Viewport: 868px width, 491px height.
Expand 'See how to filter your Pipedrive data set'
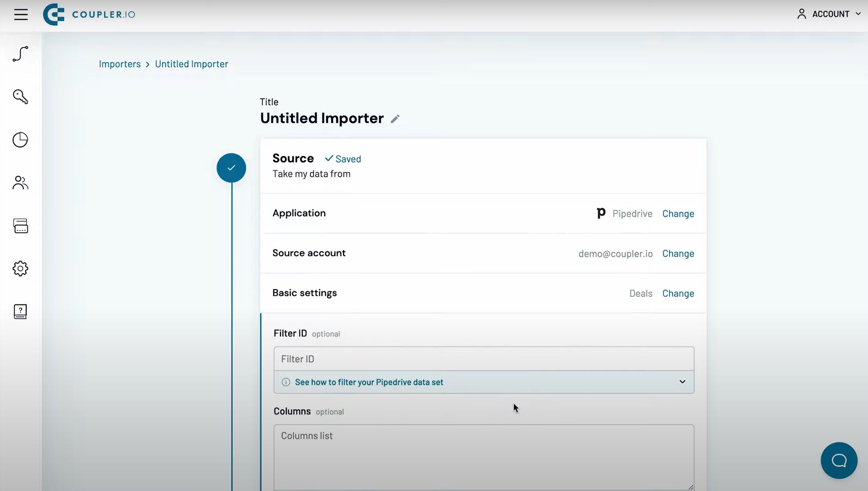pos(369,382)
